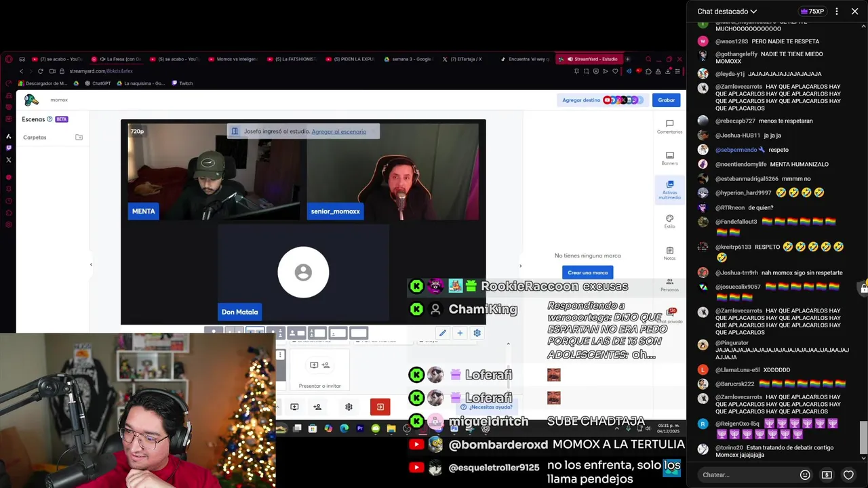Open the emoji picker in chat
The height and width of the screenshot is (488, 868).
click(805, 475)
